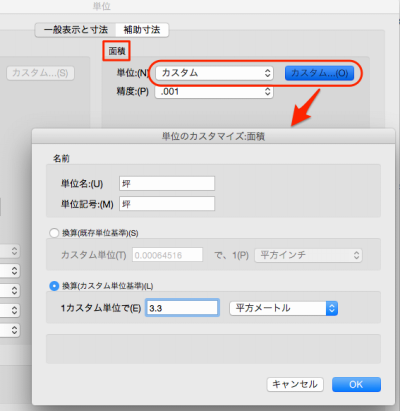
Task: Click the greyed カスタム...(S) button
Action: (x=40, y=73)
